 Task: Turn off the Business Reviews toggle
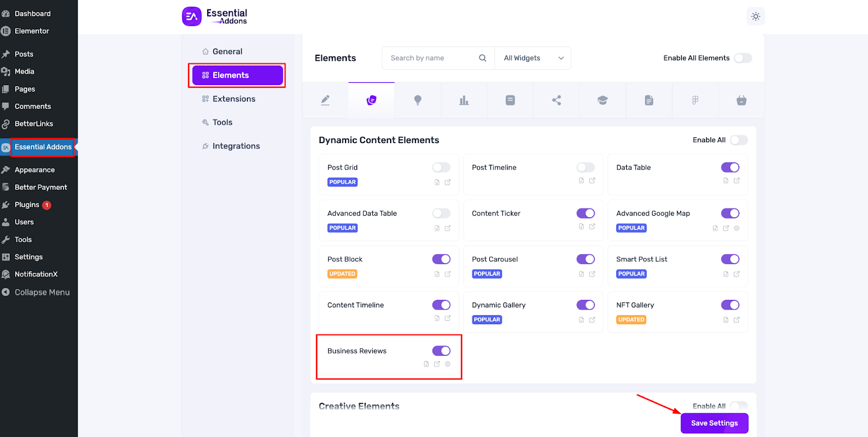441,351
